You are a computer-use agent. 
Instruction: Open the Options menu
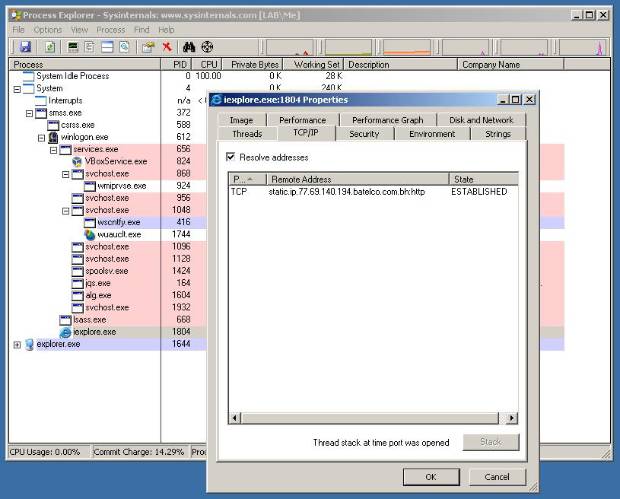click(48, 30)
